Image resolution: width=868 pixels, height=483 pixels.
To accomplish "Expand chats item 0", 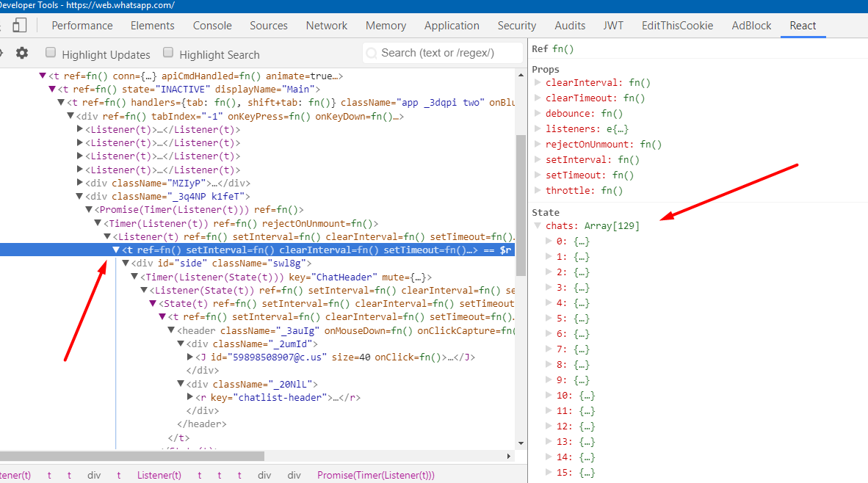I will click(x=548, y=241).
